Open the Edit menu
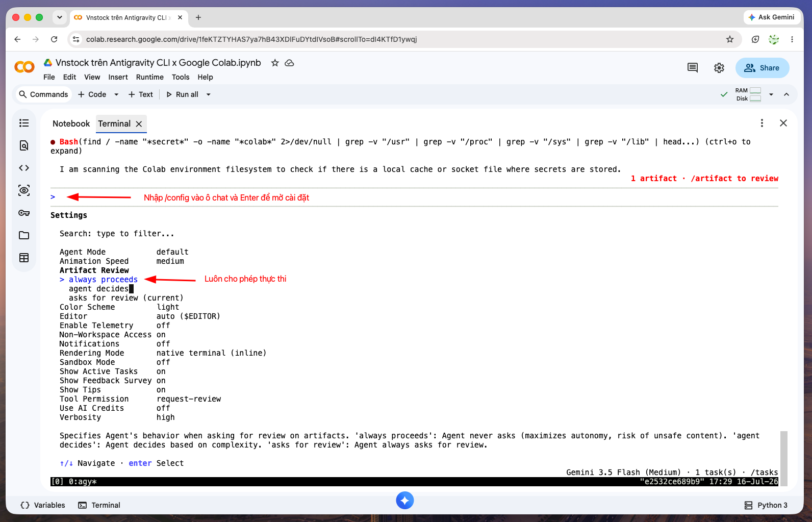 point(69,77)
